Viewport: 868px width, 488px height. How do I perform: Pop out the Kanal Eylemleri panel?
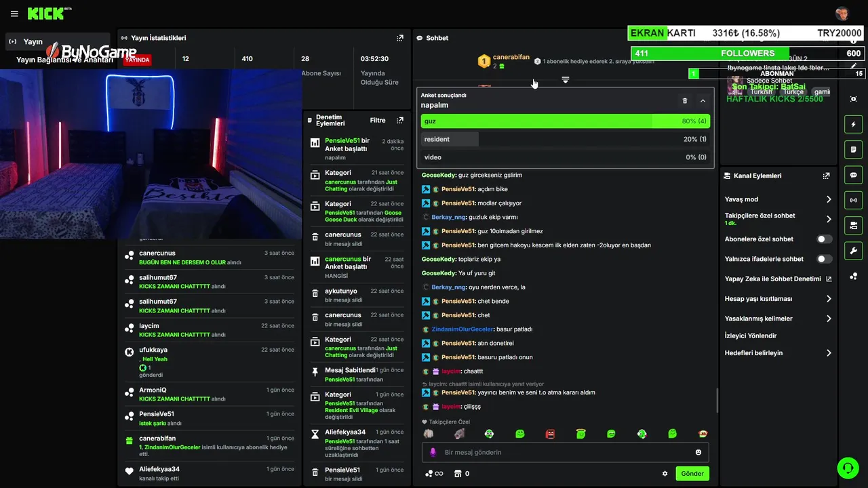click(x=826, y=176)
